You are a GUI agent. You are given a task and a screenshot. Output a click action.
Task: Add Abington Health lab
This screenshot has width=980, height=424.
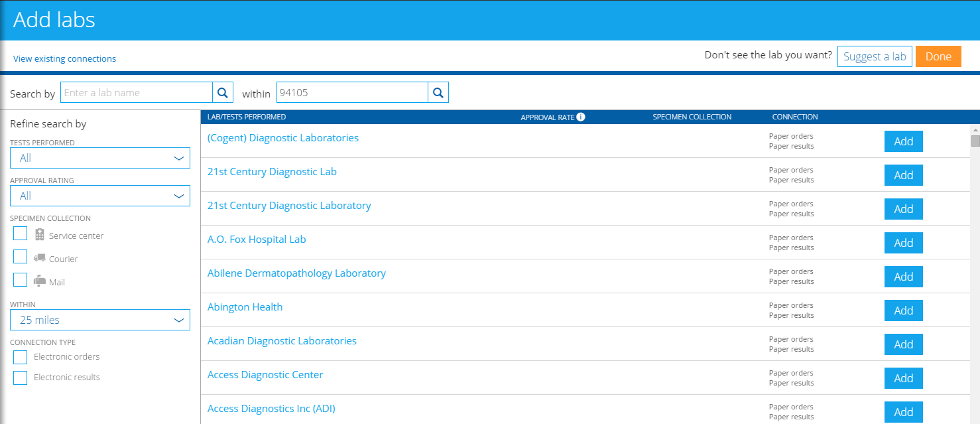click(x=903, y=311)
